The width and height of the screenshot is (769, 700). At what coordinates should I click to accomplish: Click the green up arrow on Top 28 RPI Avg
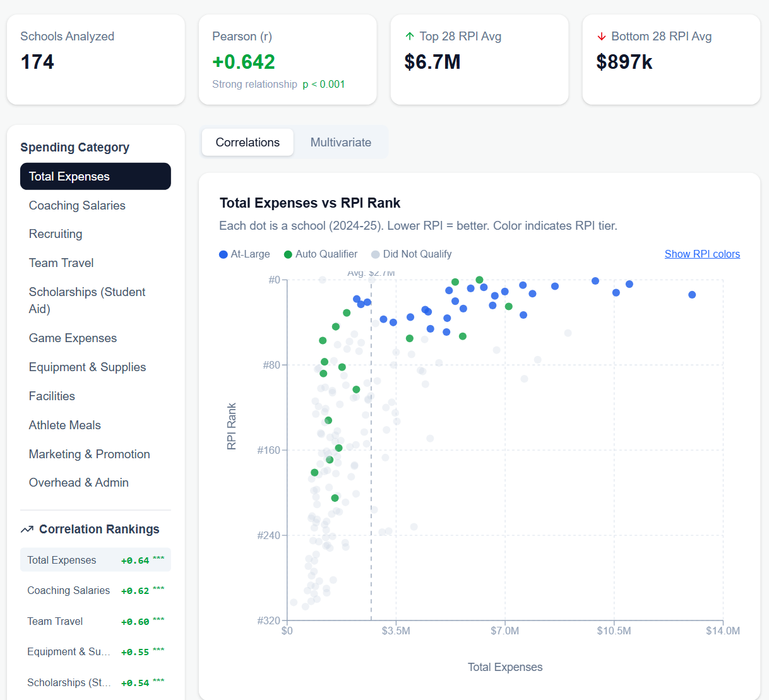point(410,37)
